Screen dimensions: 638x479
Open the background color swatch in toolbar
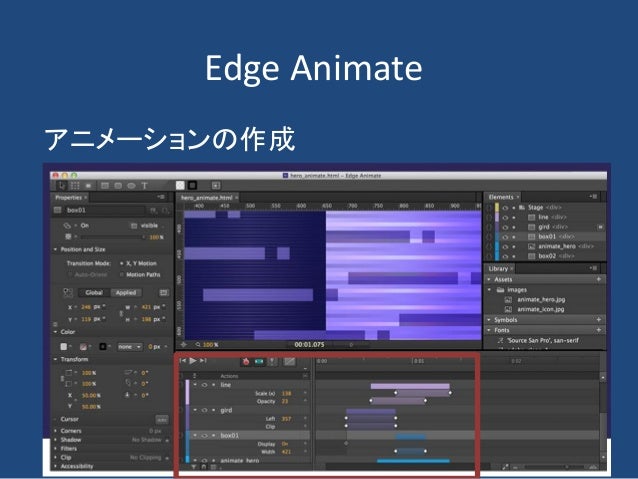click(x=180, y=186)
